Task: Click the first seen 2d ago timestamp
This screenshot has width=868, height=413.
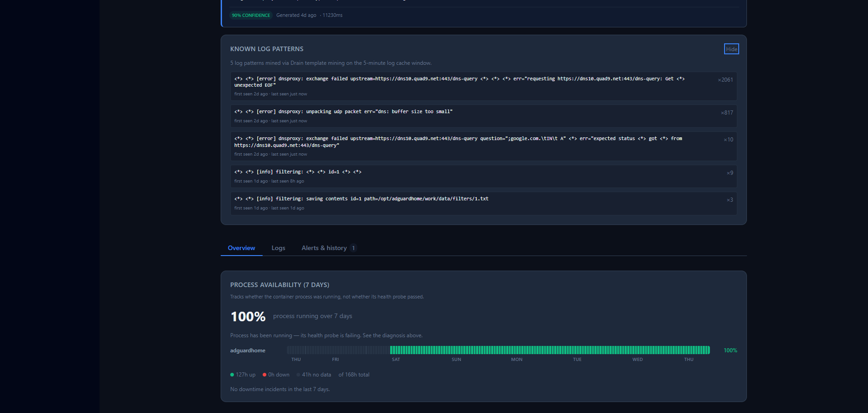Action: coord(251,94)
